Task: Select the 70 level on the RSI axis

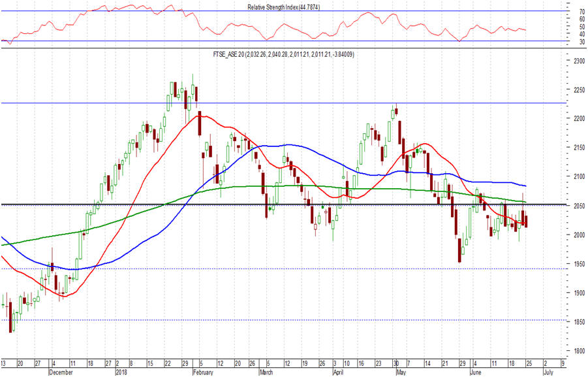Action: [x=581, y=12]
